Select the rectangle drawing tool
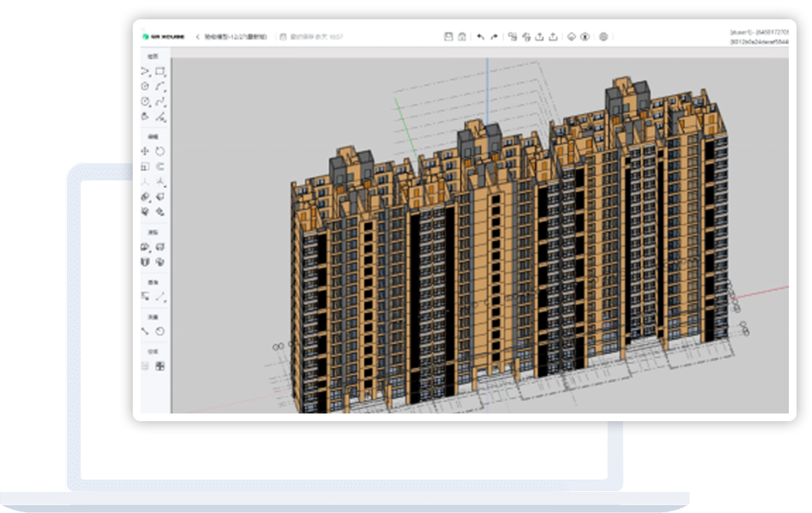812x513 pixels. [x=159, y=72]
